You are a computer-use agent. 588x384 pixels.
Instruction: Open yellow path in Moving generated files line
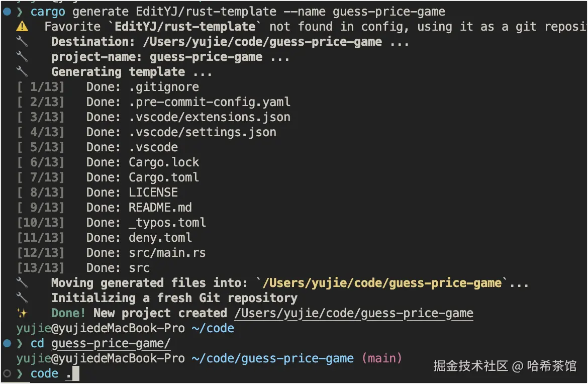(381, 283)
